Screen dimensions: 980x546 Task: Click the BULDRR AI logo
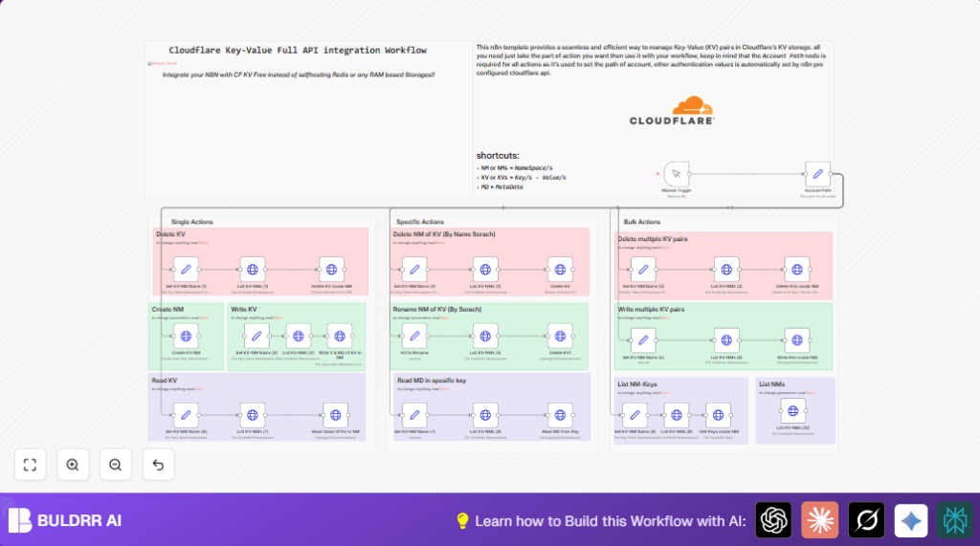pyautogui.click(x=65, y=520)
